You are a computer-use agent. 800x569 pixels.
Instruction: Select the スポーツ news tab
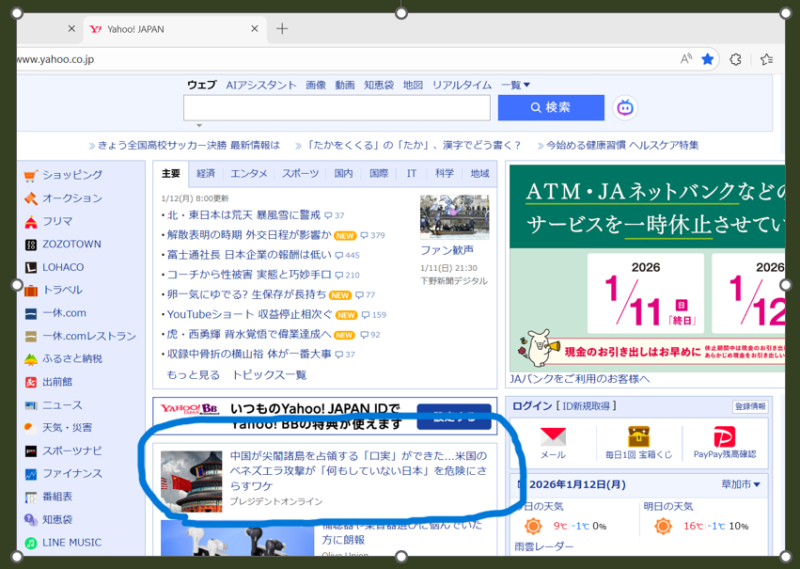(x=300, y=173)
